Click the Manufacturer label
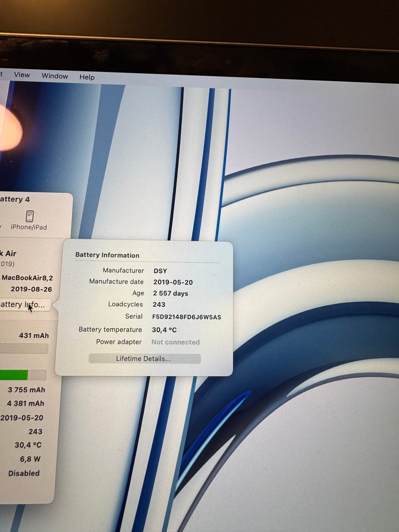399x532 pixels. (123, 271)
